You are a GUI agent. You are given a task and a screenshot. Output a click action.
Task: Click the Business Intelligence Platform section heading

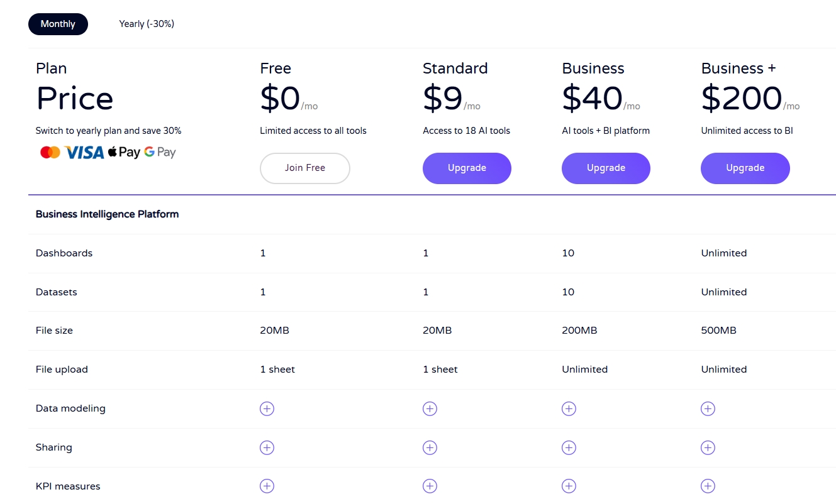pos(107,214)
